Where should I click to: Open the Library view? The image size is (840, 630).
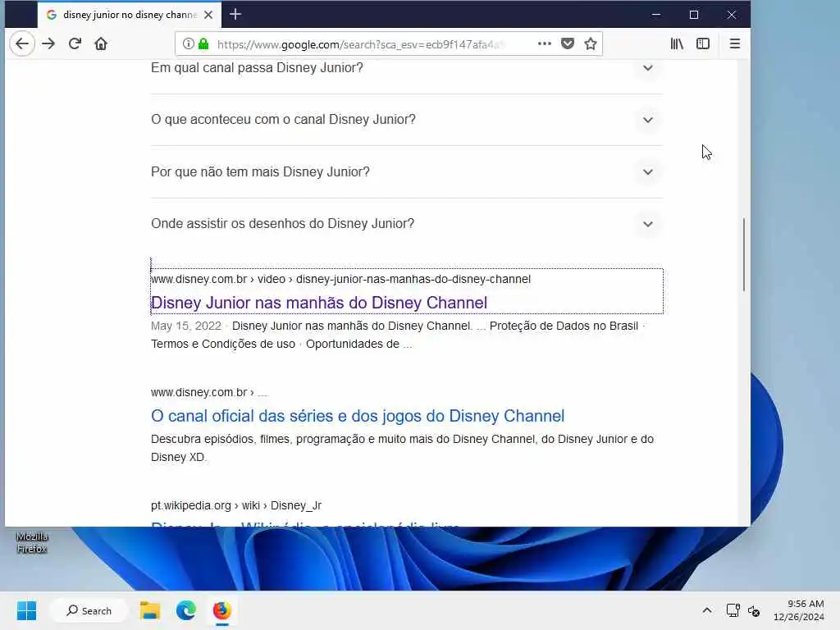click(677, 44)
